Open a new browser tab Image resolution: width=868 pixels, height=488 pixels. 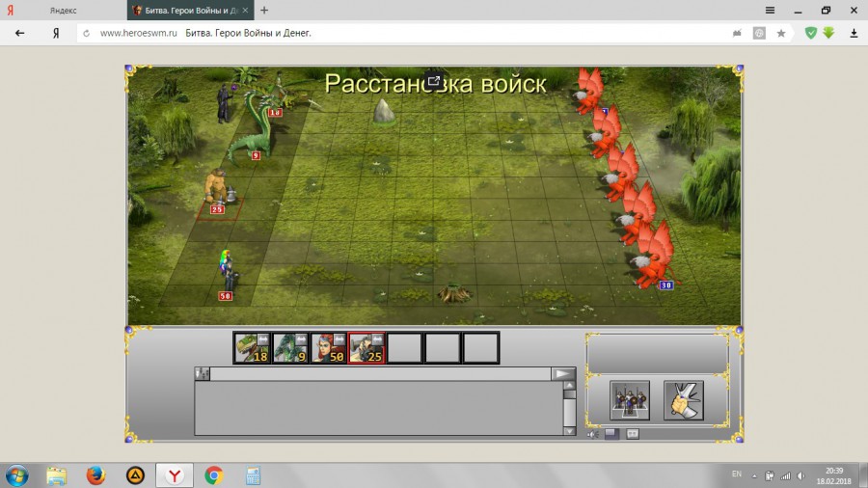coord(264,11)
